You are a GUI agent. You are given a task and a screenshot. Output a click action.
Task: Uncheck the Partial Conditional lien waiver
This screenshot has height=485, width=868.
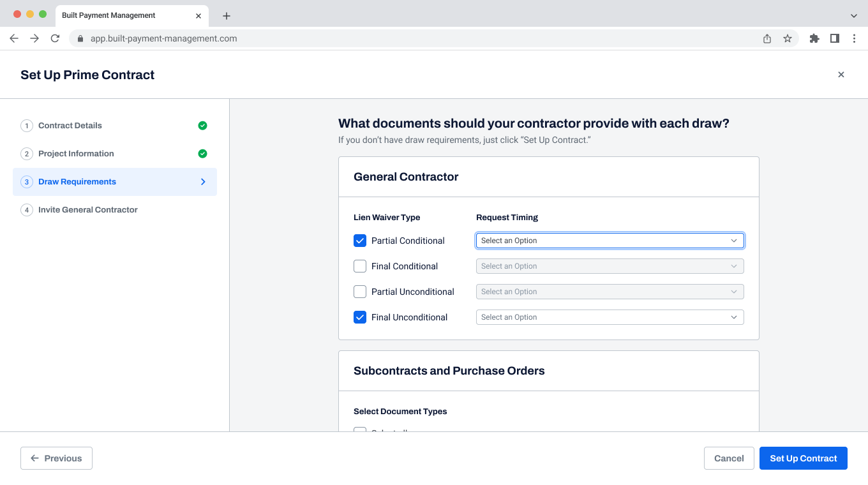359,241
